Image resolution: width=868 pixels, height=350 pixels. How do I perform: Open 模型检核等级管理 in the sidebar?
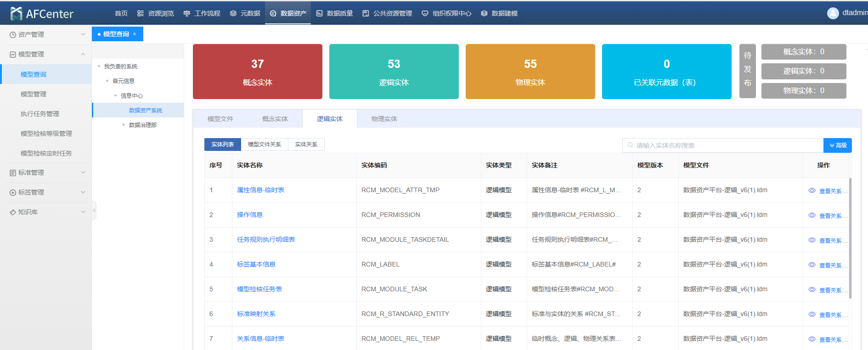point(46,133)
